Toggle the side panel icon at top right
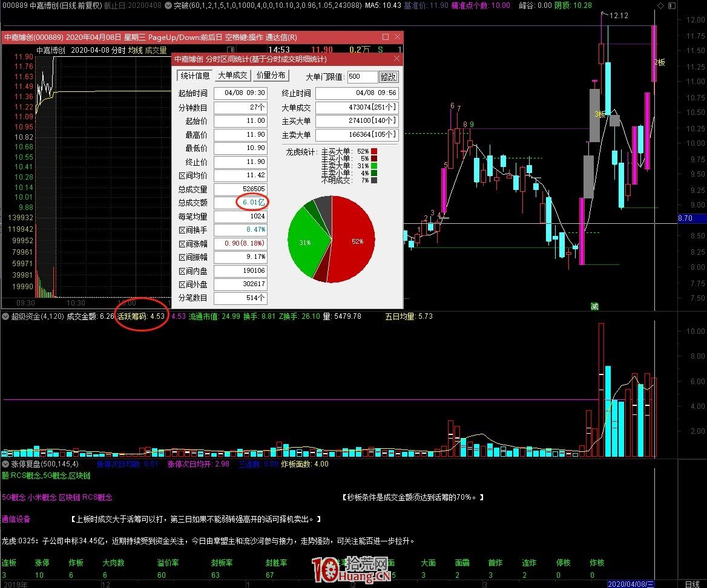This screenshot has height=588, width=707. click(x=671, y=5)
